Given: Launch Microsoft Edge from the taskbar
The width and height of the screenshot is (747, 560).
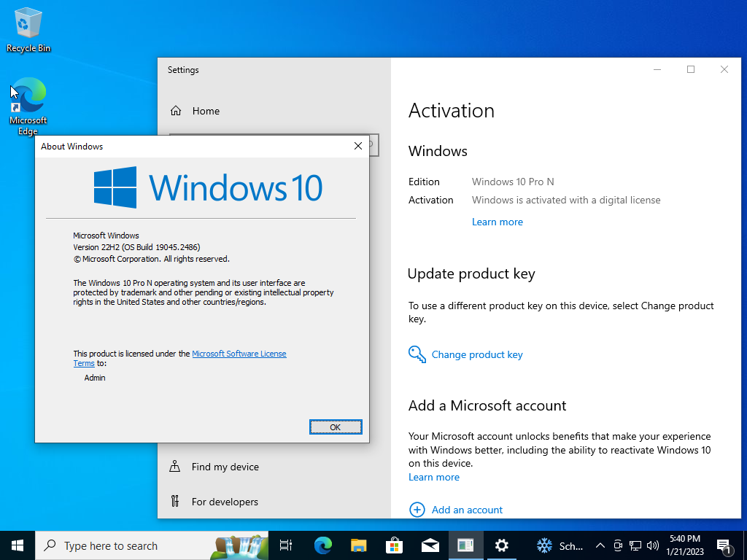Looking at the screenshot, I should pyautogui.click(x=323, y=545).
